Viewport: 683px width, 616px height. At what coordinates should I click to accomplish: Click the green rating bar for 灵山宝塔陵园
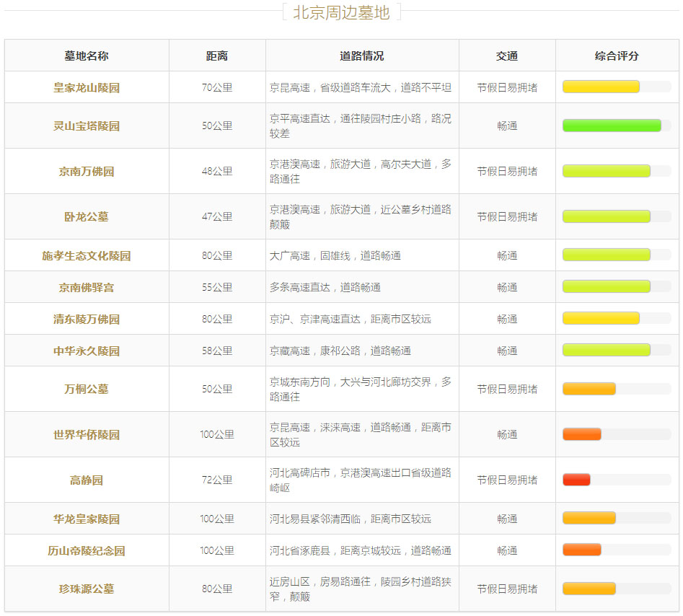[x=612, y=126]
